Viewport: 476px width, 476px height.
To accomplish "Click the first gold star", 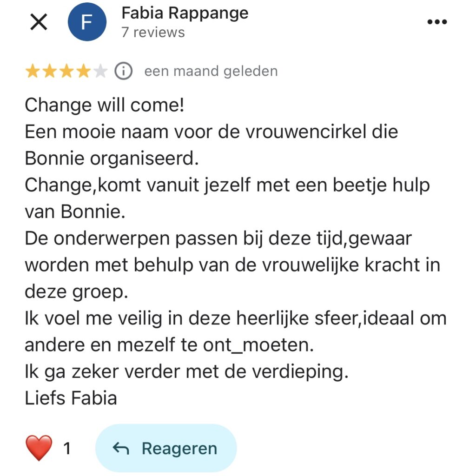I will pos(33,71).
